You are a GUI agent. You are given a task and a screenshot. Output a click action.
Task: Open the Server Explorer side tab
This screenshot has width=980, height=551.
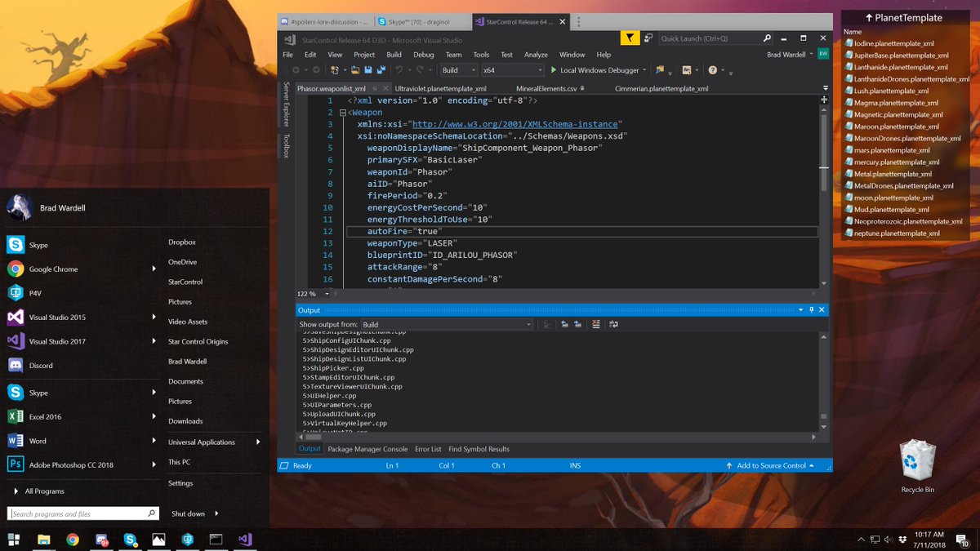coord(286,104)
